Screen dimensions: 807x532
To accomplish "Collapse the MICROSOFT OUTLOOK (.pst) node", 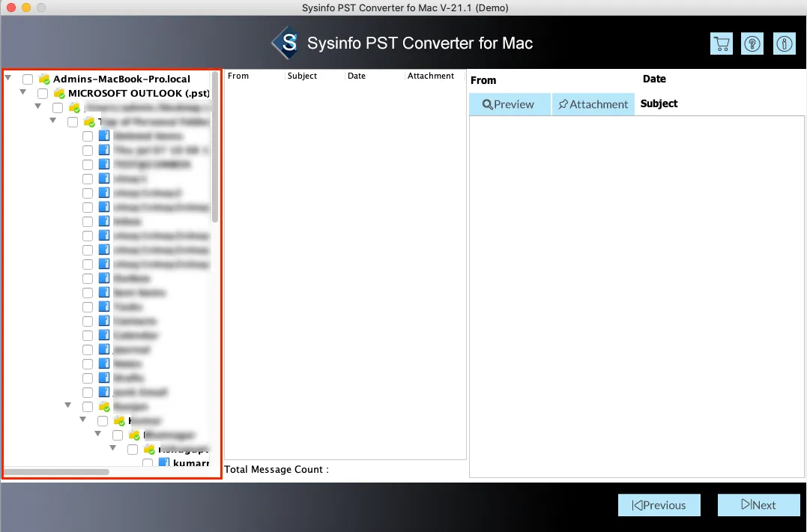I will pyautogui.click(x=23, y=92).
